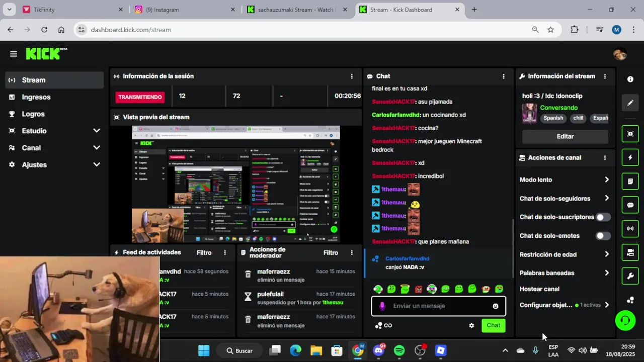Switch to the TikFinity browser tab

73,10
